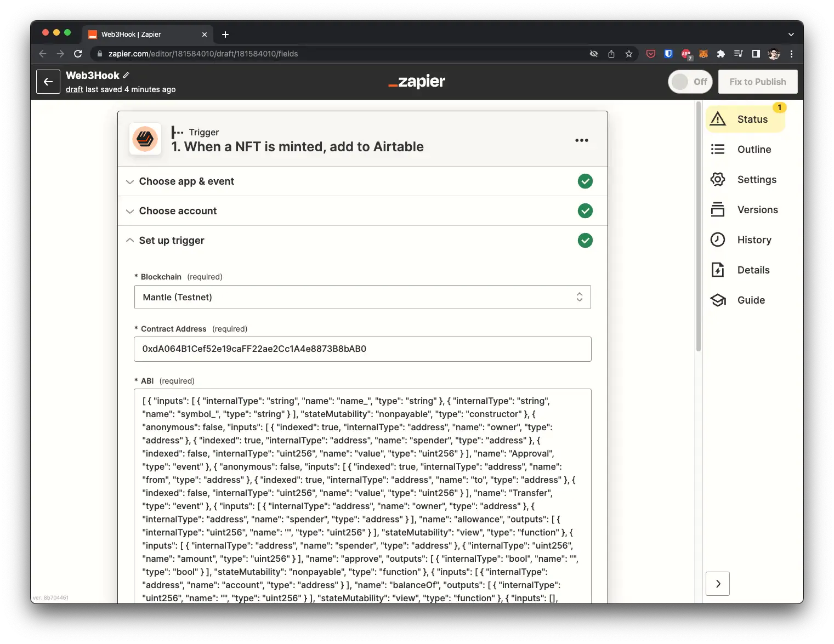Expand the Choose account section
The height and width of the screenshot is (644, 834).
tap(362, 211)
